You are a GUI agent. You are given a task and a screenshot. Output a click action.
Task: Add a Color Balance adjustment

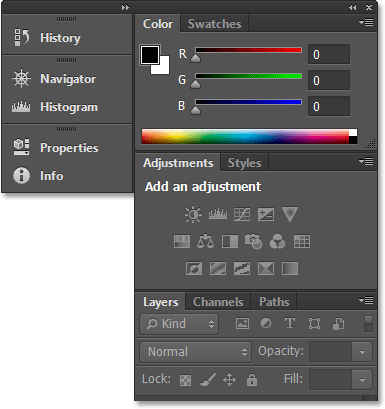(x=205, y=241)
